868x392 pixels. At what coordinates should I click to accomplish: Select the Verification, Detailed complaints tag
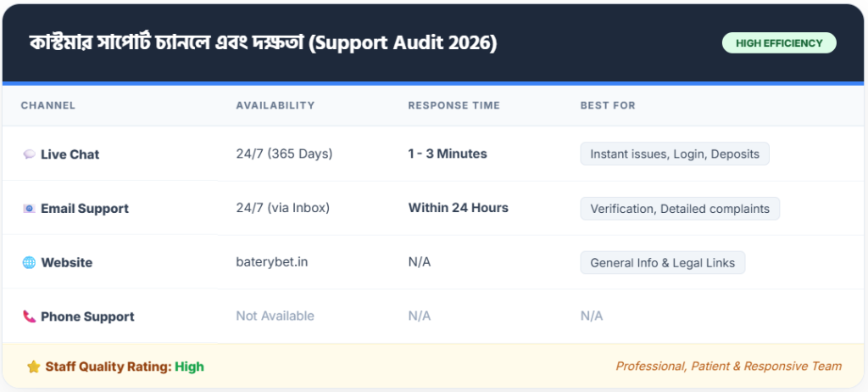[x=679, y=209]
